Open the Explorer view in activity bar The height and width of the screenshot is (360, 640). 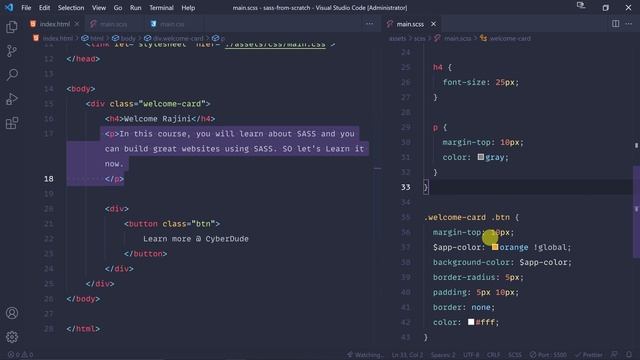tap(12, 27)
